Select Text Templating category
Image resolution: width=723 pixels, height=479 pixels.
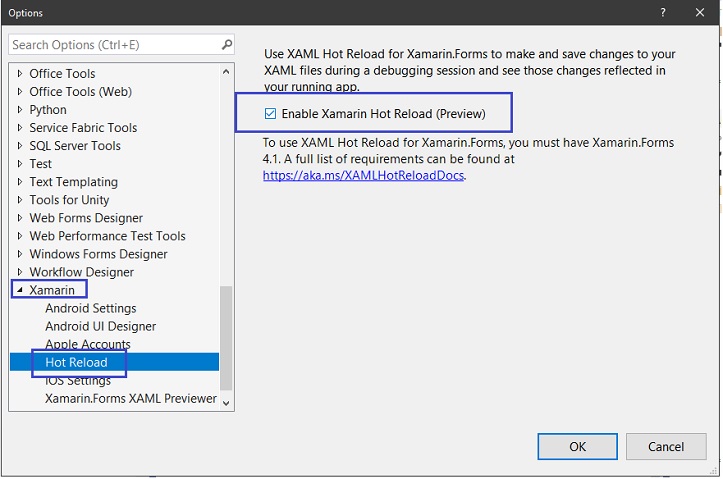click(74, 182)
